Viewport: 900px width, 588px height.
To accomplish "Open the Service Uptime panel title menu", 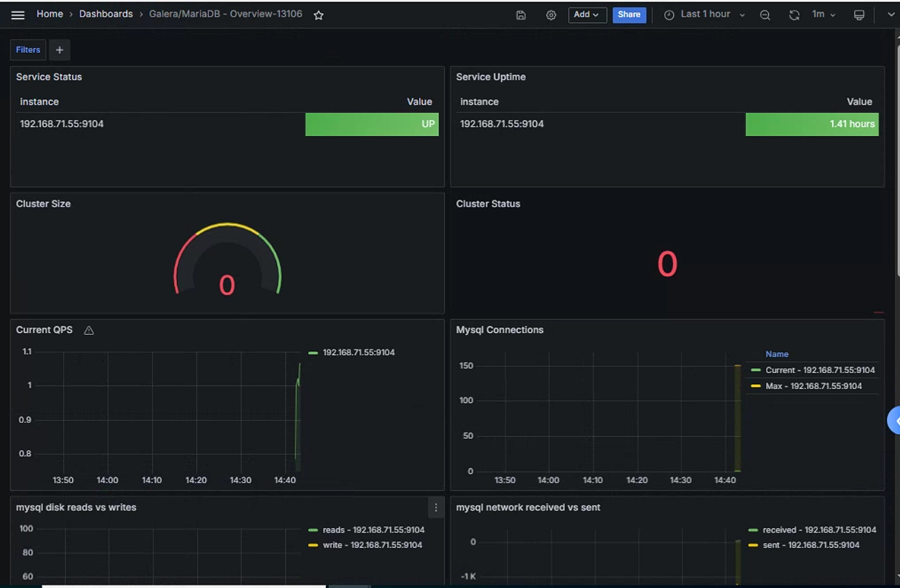I will pyautogui.click(x=491, y=77).
